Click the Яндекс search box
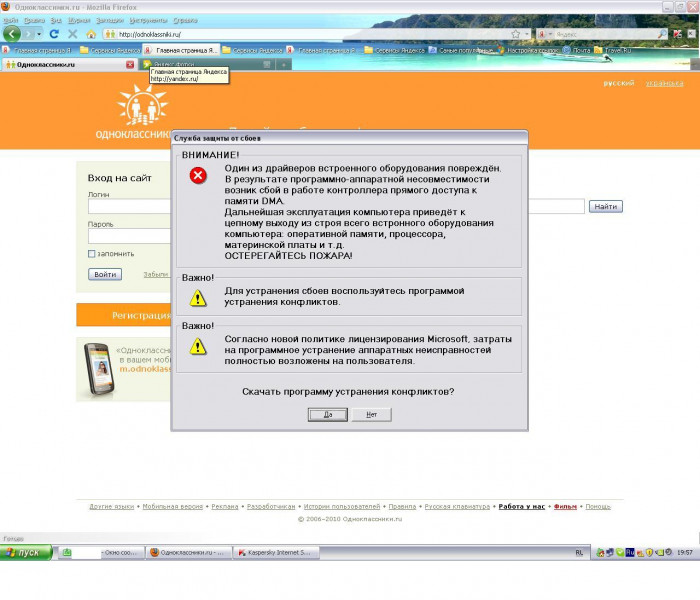Image resolution: width=700 pixels, height=600 pixels. [x=606, y=34]
